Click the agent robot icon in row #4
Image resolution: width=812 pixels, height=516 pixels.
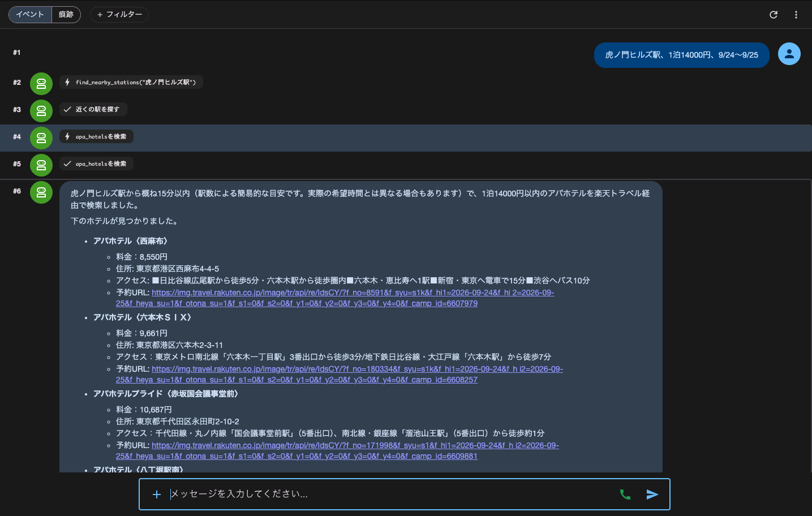[41, 138]
